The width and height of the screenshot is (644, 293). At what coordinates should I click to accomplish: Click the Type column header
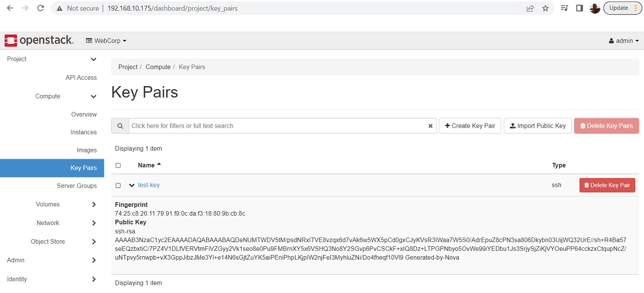click(559, 165)
